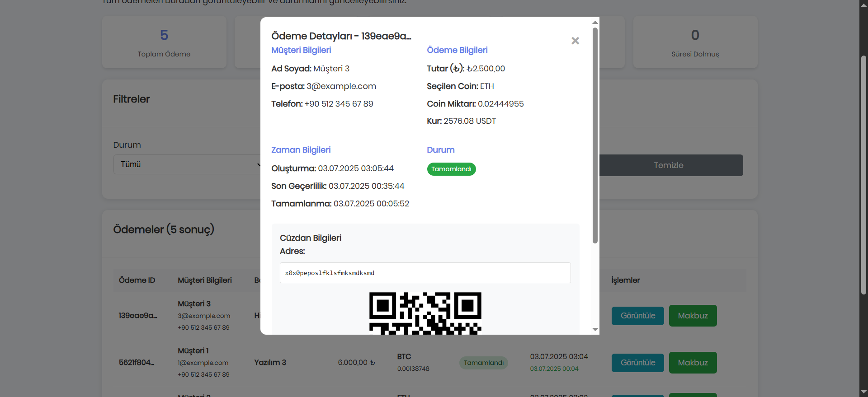Screen dimensions: 868x397
Task: Click completion time 03.07.2025 00:05:52
Action: 371,204
